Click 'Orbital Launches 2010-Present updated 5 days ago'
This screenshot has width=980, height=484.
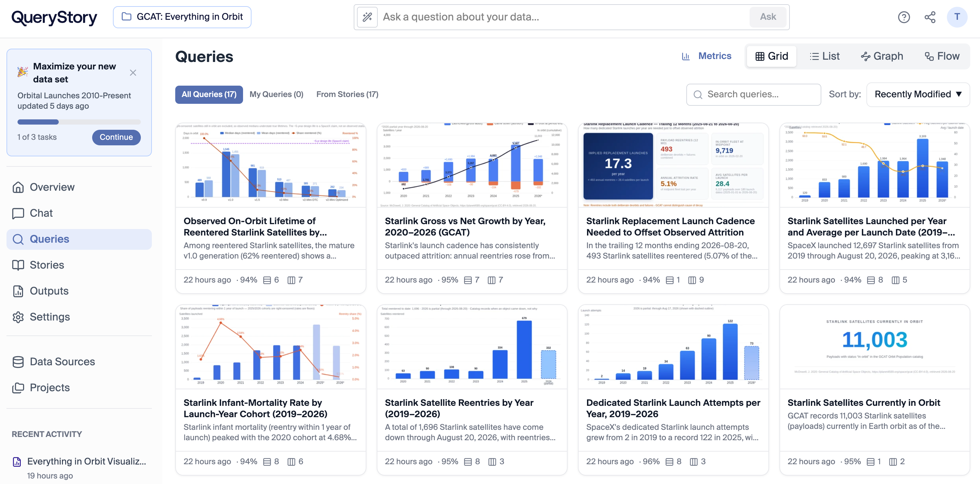74,101
